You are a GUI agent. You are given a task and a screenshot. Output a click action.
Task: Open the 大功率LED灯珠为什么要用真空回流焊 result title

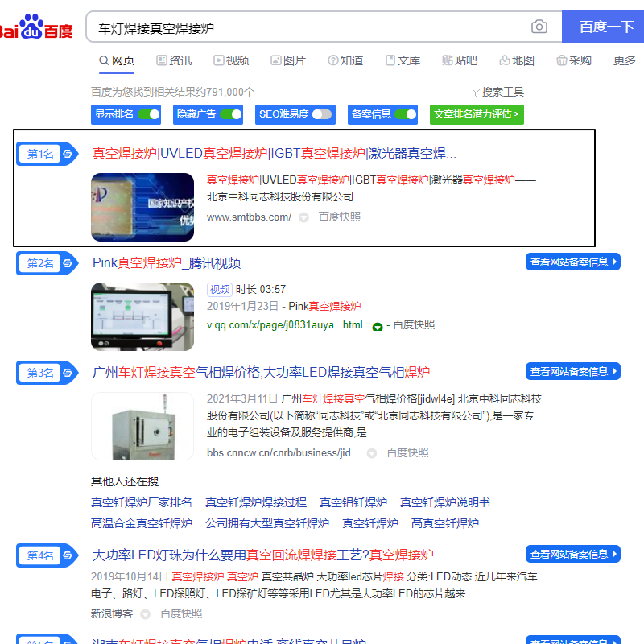click(x=263, y=555)
